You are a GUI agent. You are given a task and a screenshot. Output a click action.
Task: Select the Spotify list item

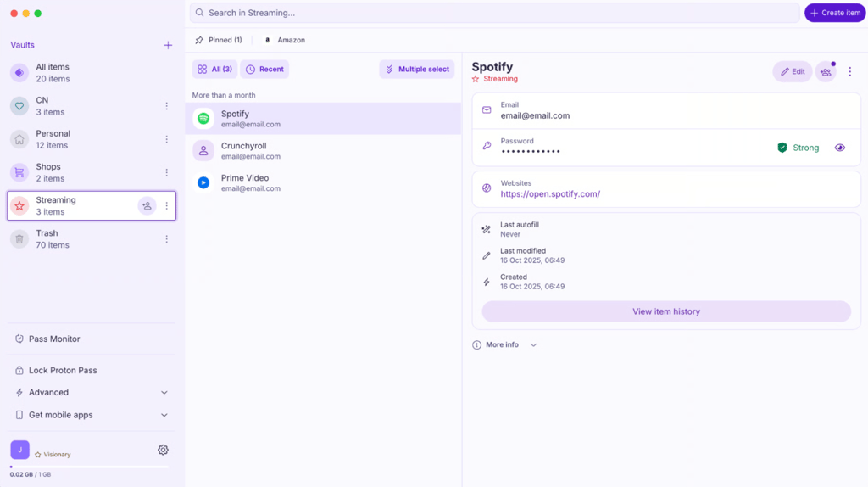[x=323, y=119]
